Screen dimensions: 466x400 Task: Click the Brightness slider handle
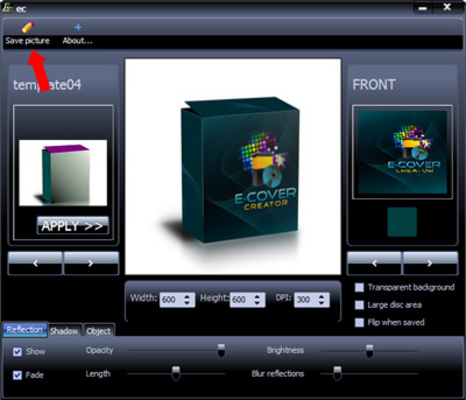pyautogui.click(x=369, y=351)
